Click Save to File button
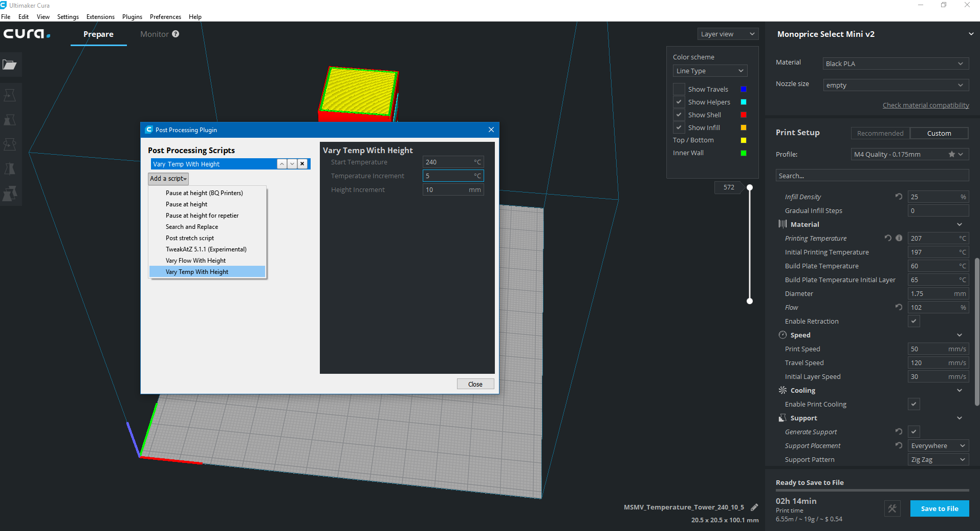Screen dimensions: 980x531 (940, 508)
